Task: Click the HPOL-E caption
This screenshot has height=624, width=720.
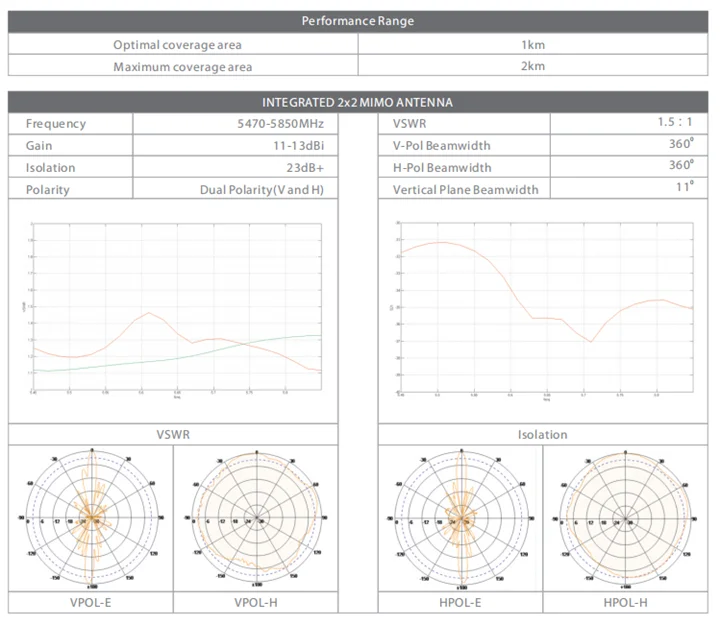Action: pos(460,602)
